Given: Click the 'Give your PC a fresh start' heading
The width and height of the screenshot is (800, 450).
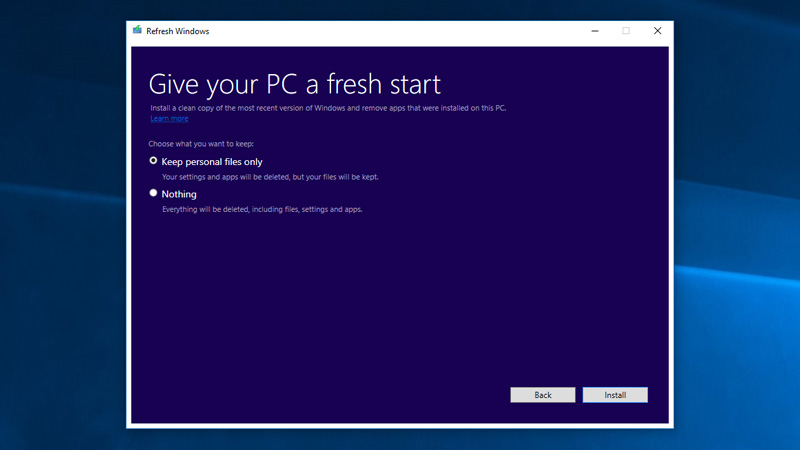Looking at the screenshot, I should (294, 85).
